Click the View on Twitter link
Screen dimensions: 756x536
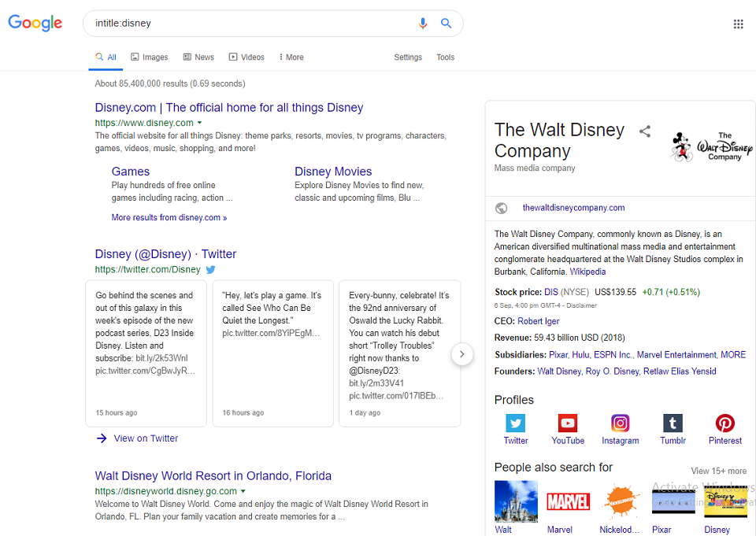click(146, 438)
